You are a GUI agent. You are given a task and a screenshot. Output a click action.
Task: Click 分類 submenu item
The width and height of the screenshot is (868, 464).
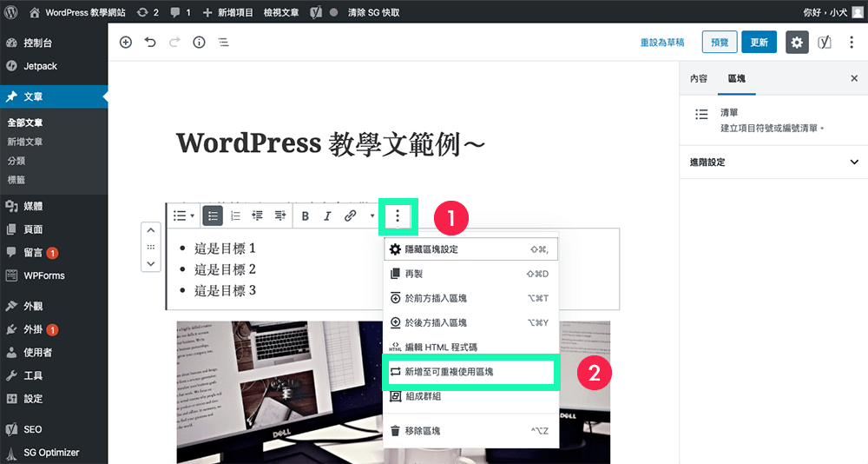(x=16, y=161)
